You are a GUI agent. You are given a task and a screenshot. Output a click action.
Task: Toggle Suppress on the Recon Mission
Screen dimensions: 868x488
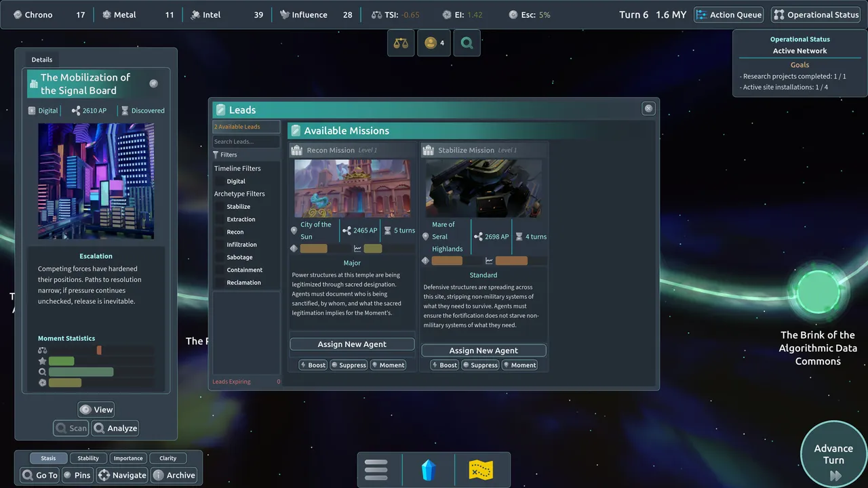click(349, 365)
